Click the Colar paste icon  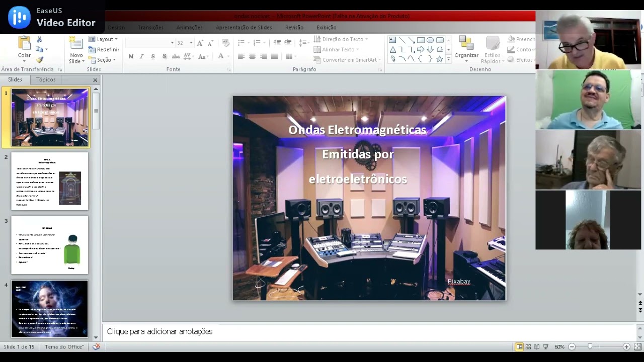click(24, 44)
